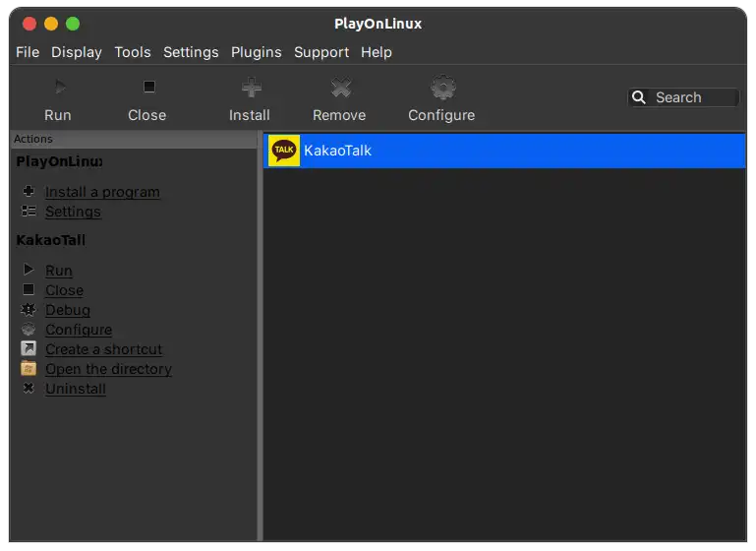
Task: Click the Install label in toolbar
Action: click(250, 115)
